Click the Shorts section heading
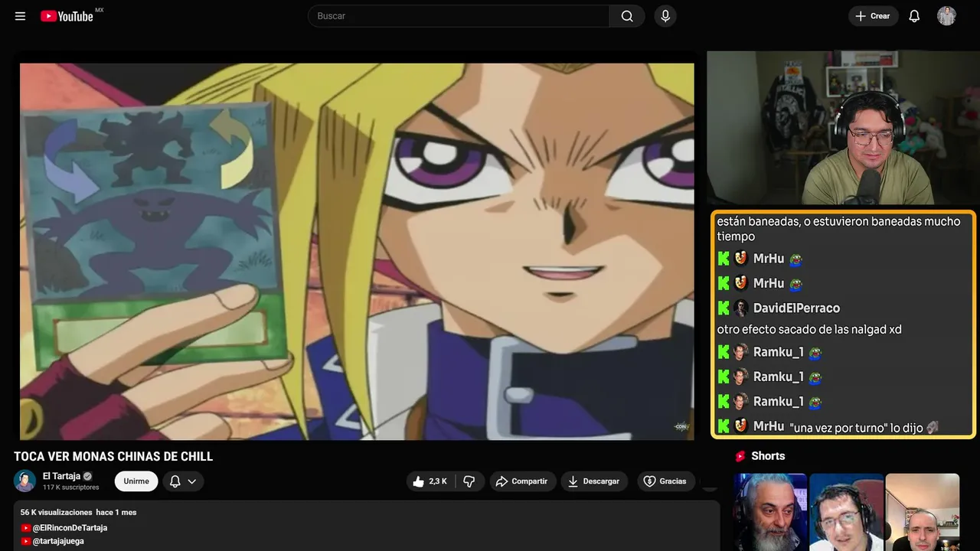Viewport: 980px width, 551px height. point(768,456)
